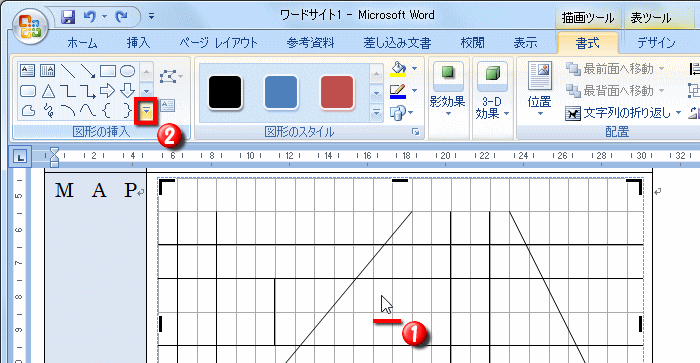Toggle the tab selector at ruler corner
Viewport: 700px width, 363px height.
[21, 157]
